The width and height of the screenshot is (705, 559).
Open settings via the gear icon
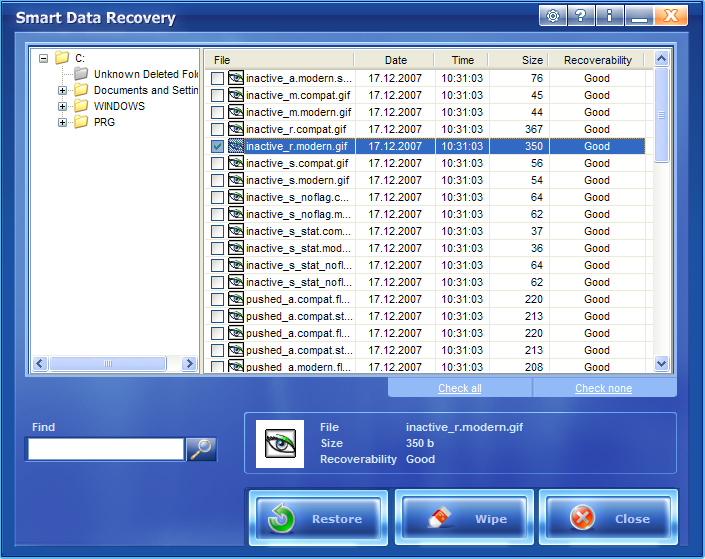coord(553,16)
